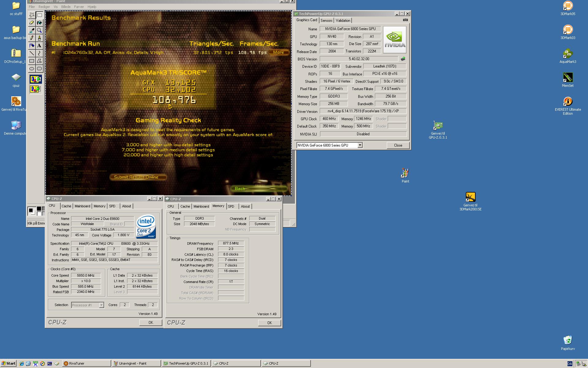Click the More button beside fps result
The height and width of the screenshot is (368, 588).
tap(279, 52)
